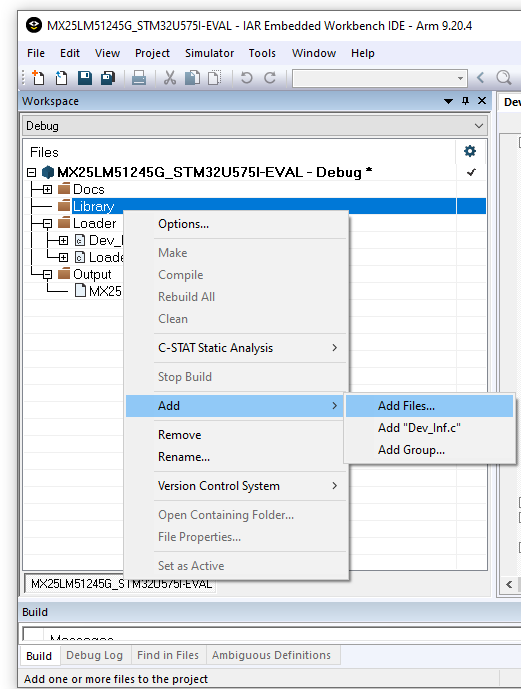Open the Simulator menu
Viewport: 521px width, 689px height.
point(210,53)
